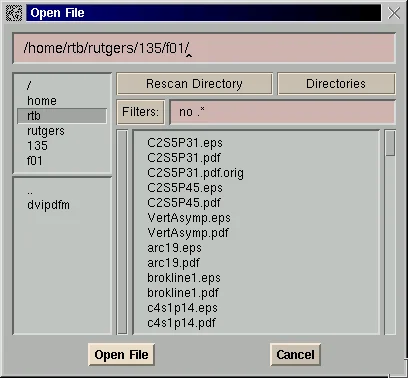This screenshot has width=408, height=378.
Task: Click the file list's left vertical scrollbar
Action: 122,232
